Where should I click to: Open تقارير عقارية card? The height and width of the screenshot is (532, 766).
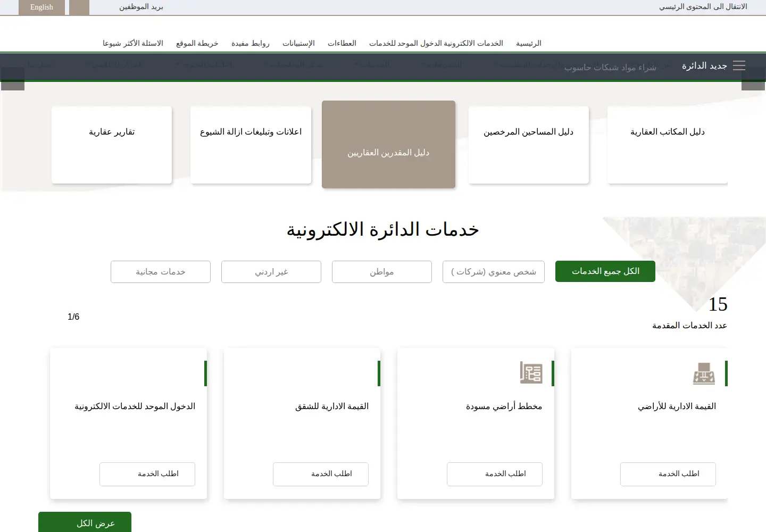112,145
